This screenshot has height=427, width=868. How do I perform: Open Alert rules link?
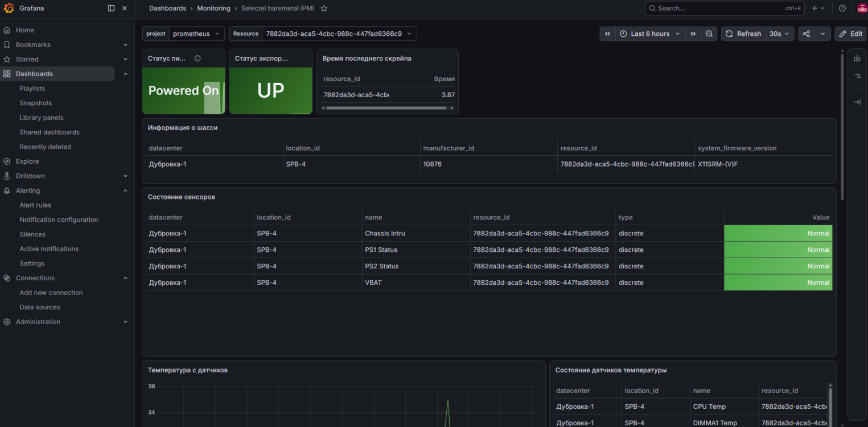(35, 205)
